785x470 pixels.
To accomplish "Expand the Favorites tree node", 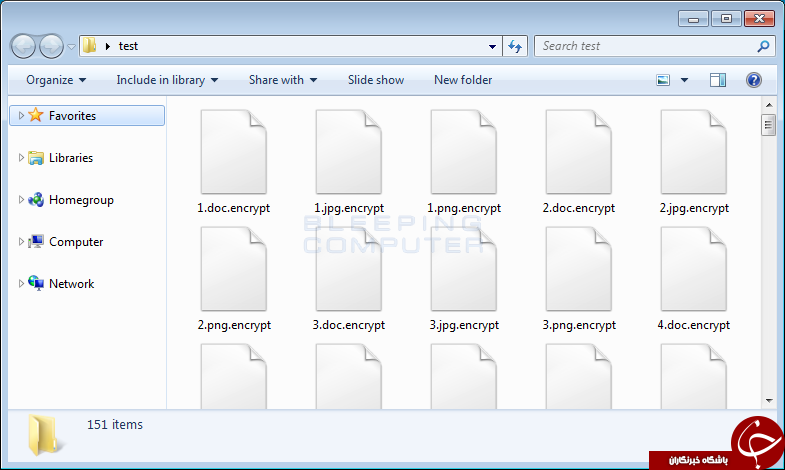I will point(21,116).
